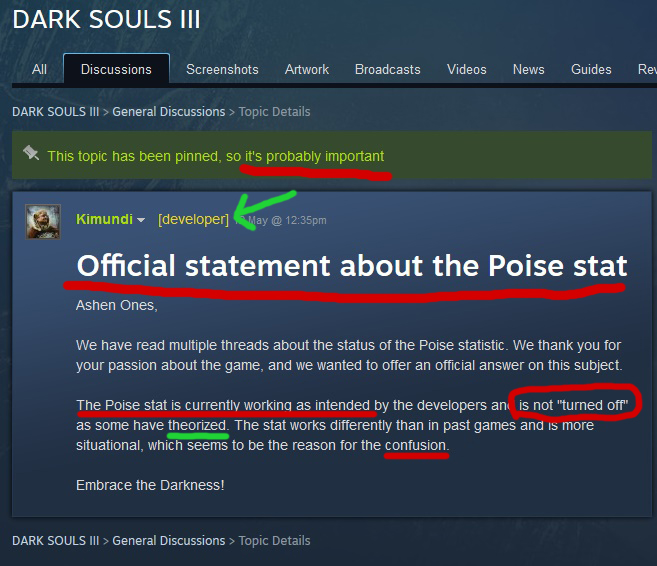657x566 pixels.
Task: Open General Discussions in top breadcrumb
Action: point(168,111)
